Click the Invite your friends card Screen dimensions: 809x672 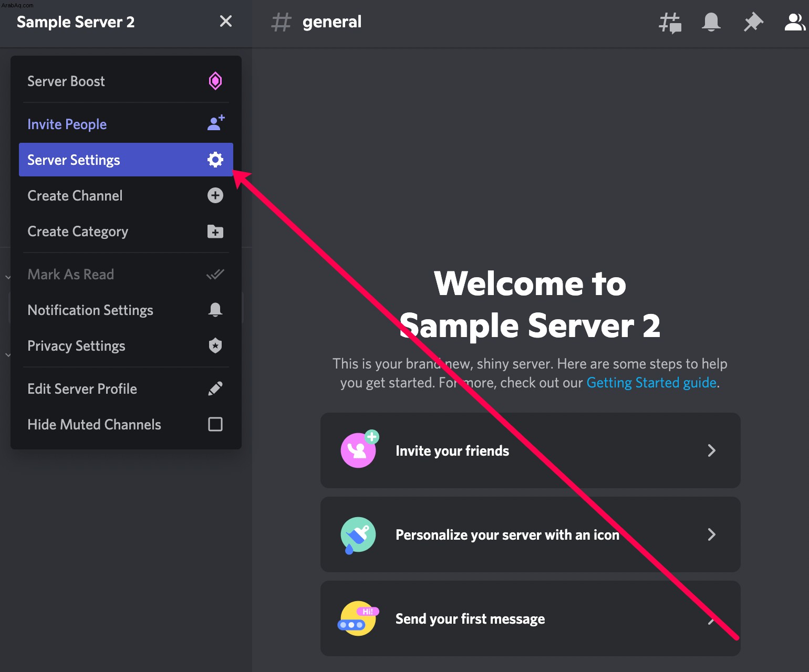pyautogui.click(x=531, y=450)
